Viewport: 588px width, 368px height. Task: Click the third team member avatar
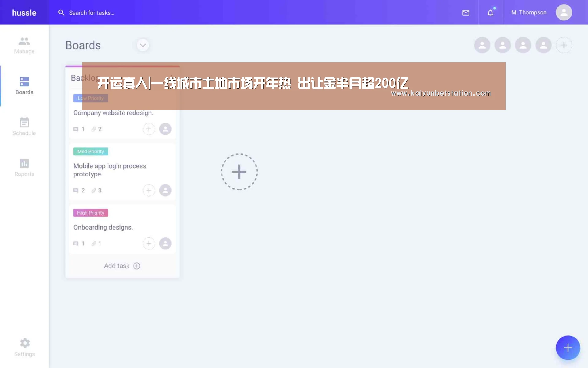pyautogui.click(x=523, y=45)
